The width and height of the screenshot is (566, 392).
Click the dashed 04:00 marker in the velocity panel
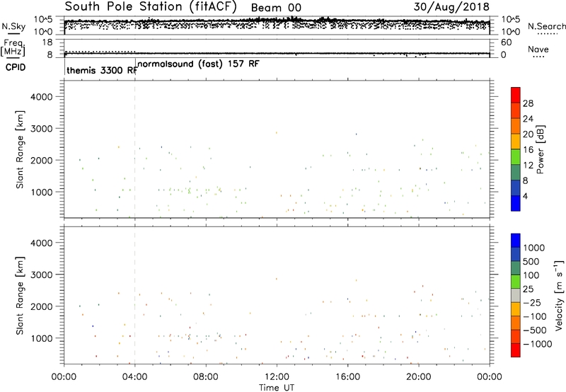point(134,296)
